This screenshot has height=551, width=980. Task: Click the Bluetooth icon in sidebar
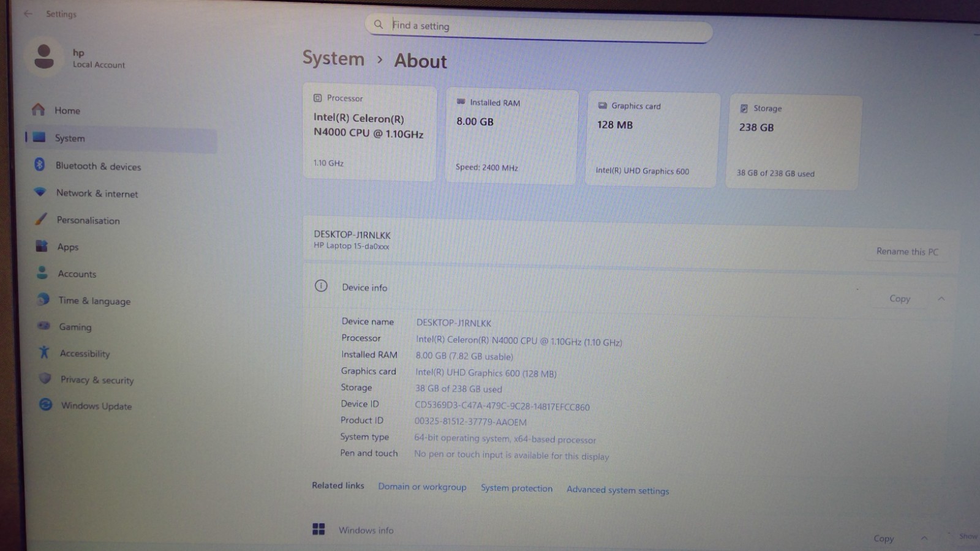pos(40,164)
